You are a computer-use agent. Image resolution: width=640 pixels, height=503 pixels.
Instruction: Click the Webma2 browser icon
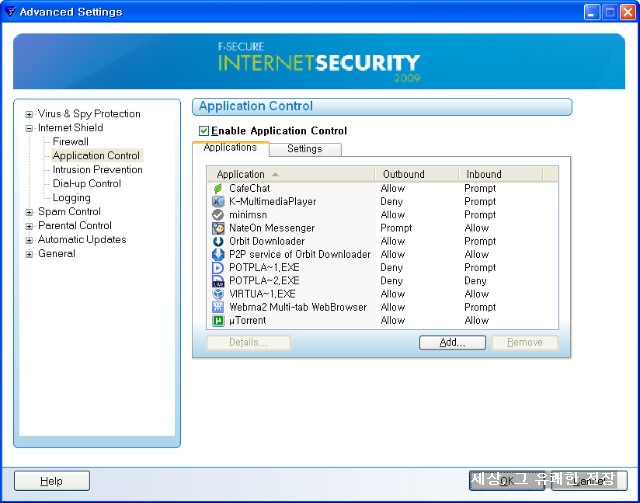[218, 307]
